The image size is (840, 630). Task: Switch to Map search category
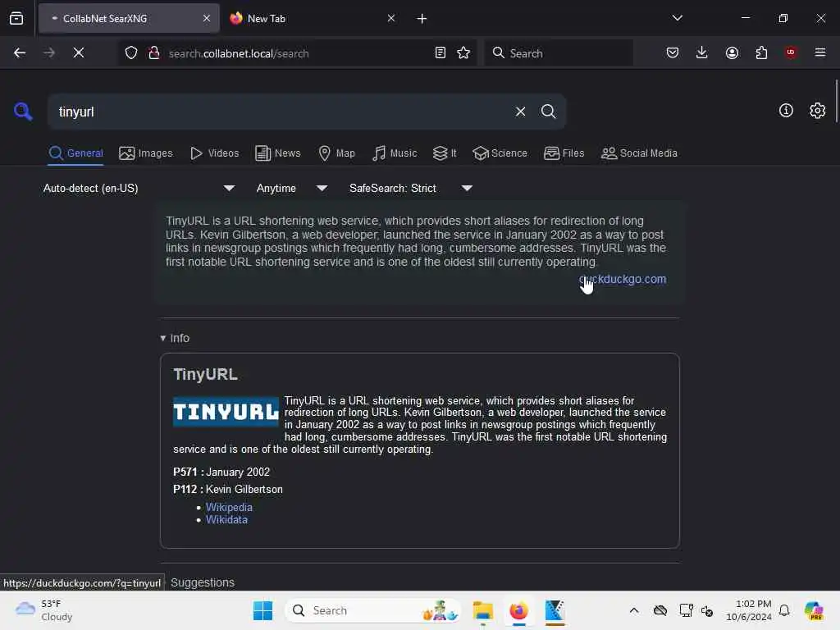(x=336, y=153)
